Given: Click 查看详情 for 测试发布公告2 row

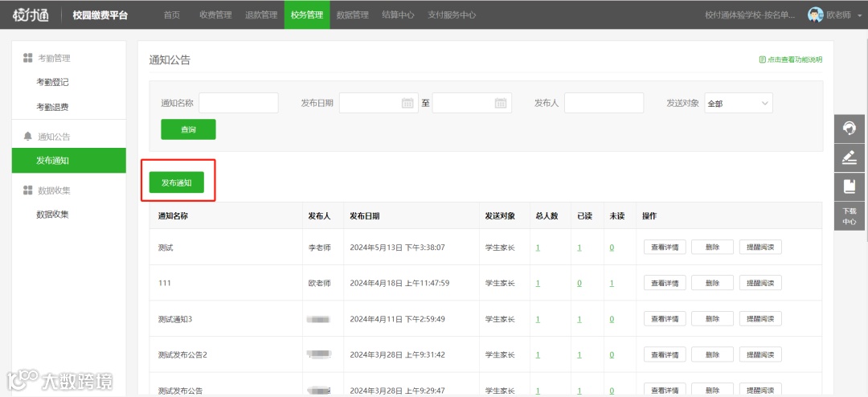Looking at the screenshot, I should 665,354.
